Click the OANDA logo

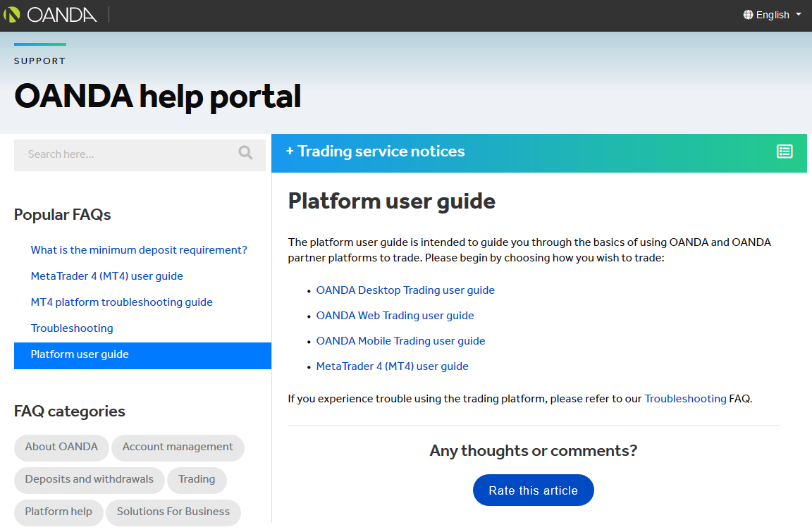coord(50,15)
